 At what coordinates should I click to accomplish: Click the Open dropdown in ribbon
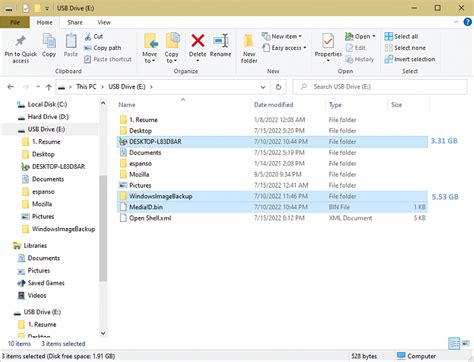360,36
